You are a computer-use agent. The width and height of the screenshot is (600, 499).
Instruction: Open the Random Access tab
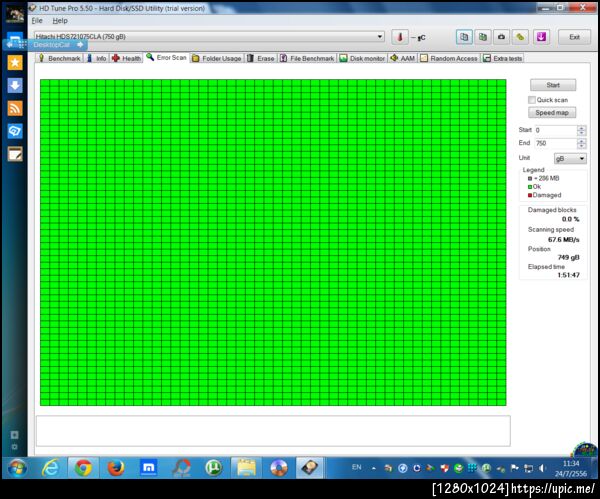coord(449,58)
